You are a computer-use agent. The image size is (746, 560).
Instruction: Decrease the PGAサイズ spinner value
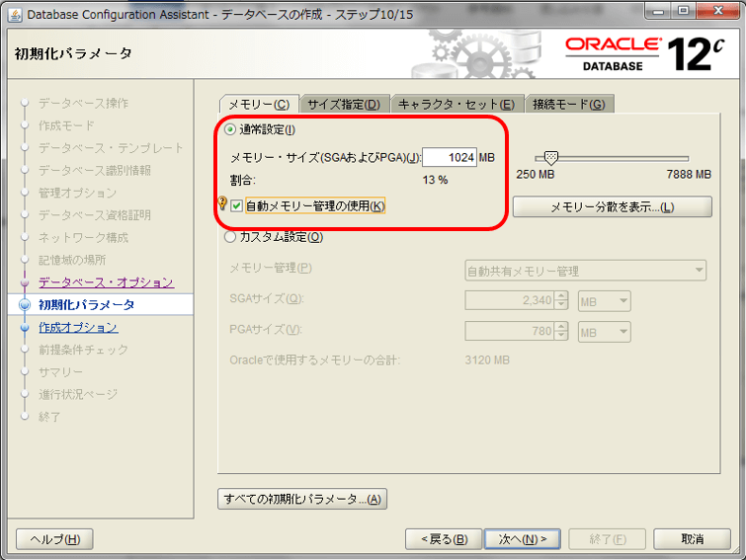coord(562,337)
